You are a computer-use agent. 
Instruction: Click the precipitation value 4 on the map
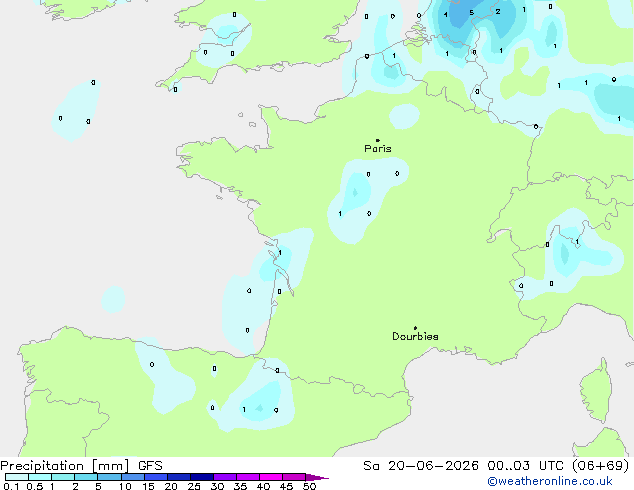(446, 15)
